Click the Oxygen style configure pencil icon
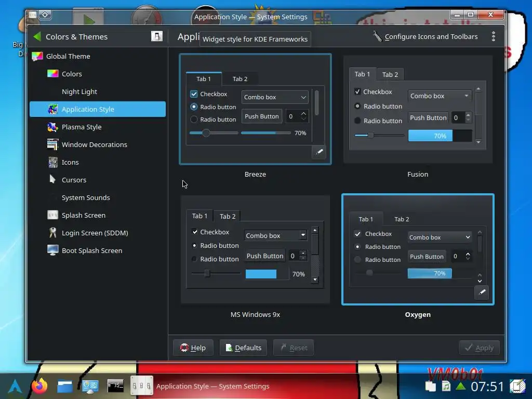 tap(482, 292)
